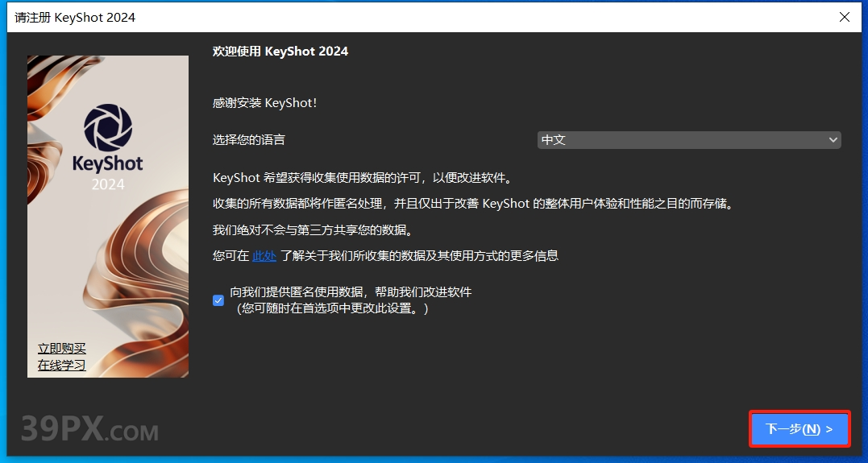Click the 感谢安装 KeyShot! message

(x=265, y=103)
